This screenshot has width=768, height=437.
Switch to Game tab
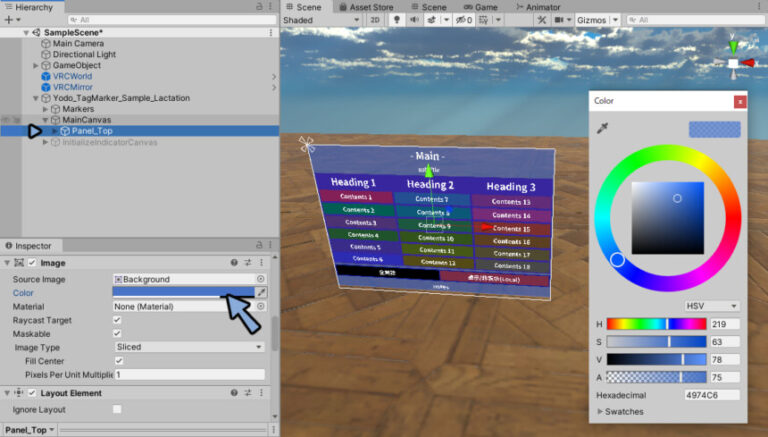(480, 7)
